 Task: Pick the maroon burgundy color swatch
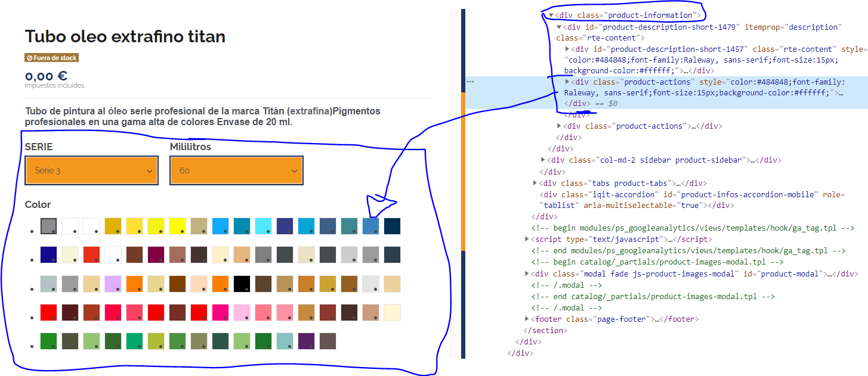[x=156, y=255]
